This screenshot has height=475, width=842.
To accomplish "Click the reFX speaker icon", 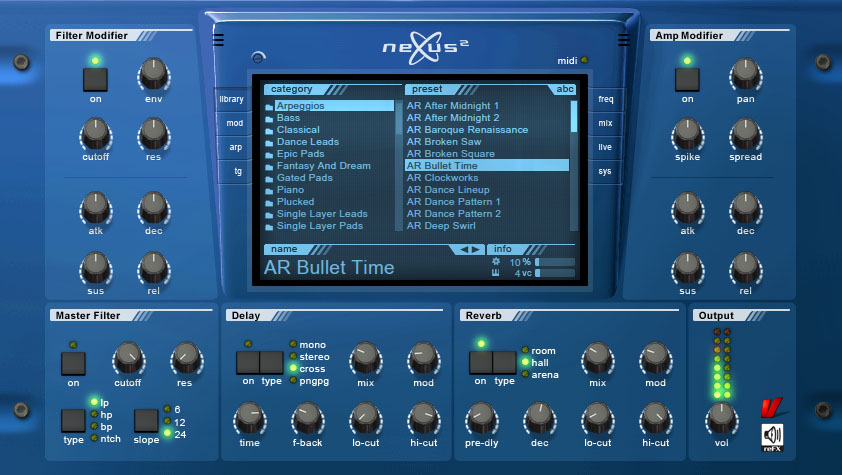I will [x=772, y=436].
